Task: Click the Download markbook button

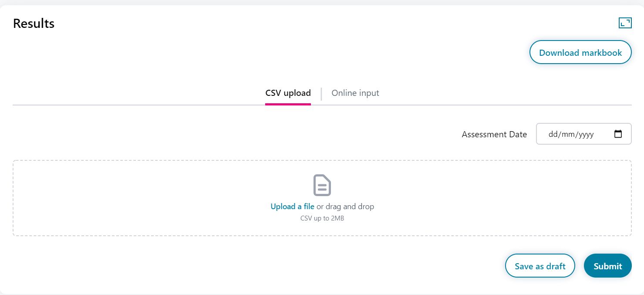Action: click(x=580, y=53)
